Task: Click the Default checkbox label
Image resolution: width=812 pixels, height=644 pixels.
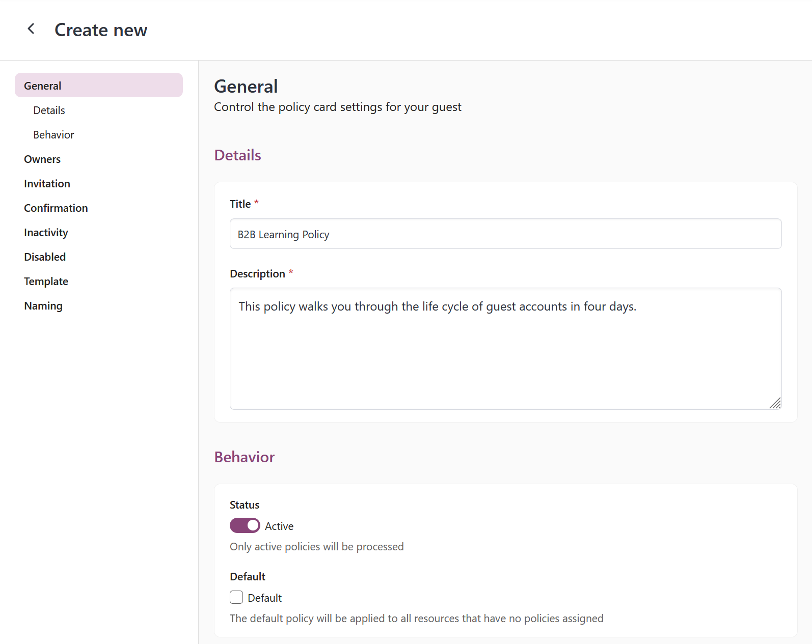Action: (264, 598)
